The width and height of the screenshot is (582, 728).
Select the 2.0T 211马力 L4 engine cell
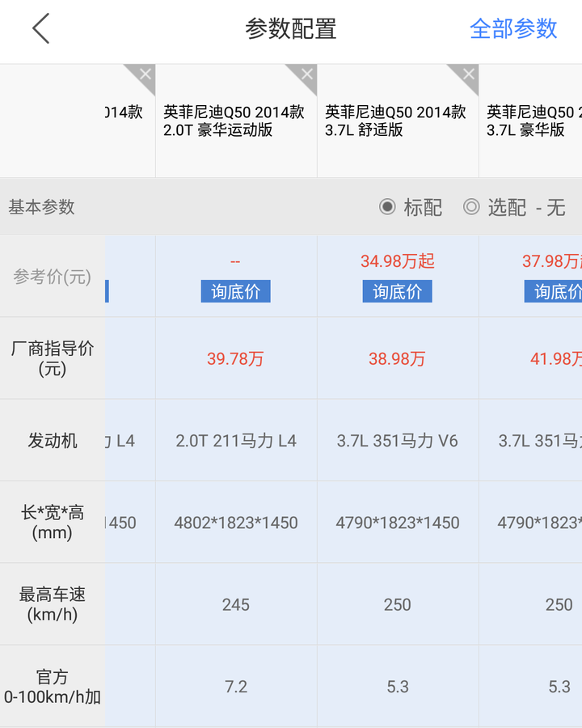click(x=236, y=441)
